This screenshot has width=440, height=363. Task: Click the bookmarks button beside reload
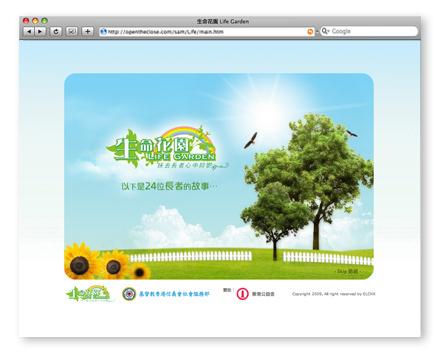(72, 31)
